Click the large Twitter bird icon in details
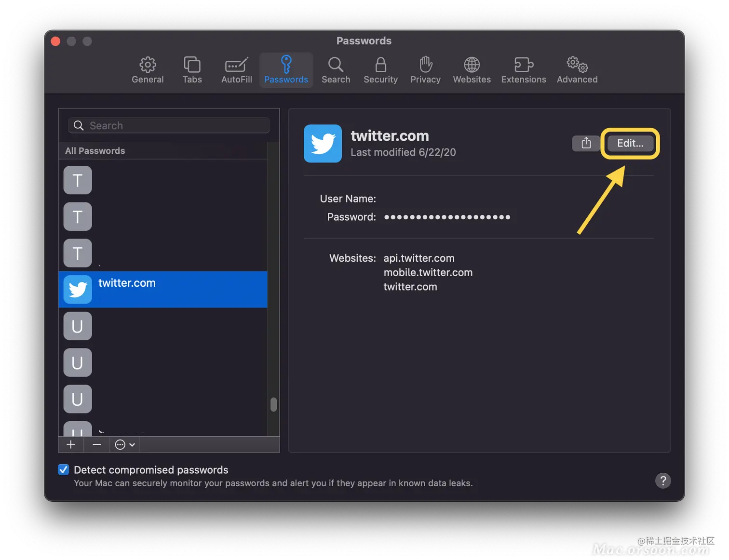This screenshot has width=729, height=560. coord(323,144)
